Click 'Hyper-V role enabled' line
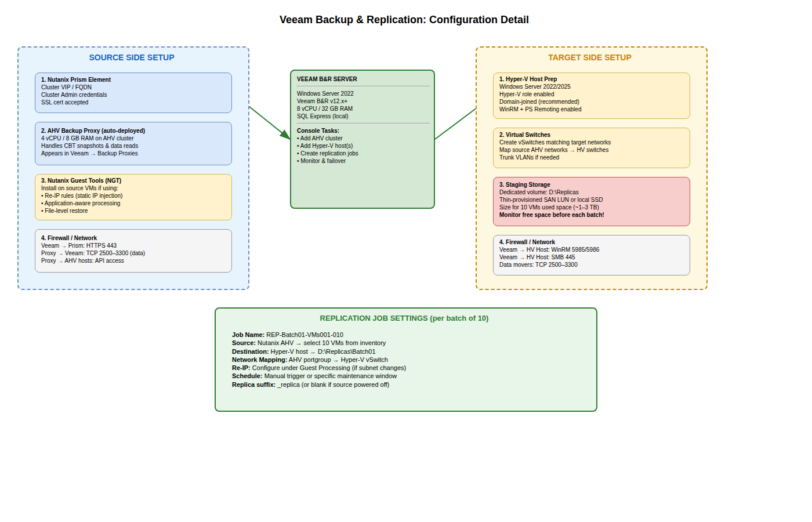 point(527,94)
